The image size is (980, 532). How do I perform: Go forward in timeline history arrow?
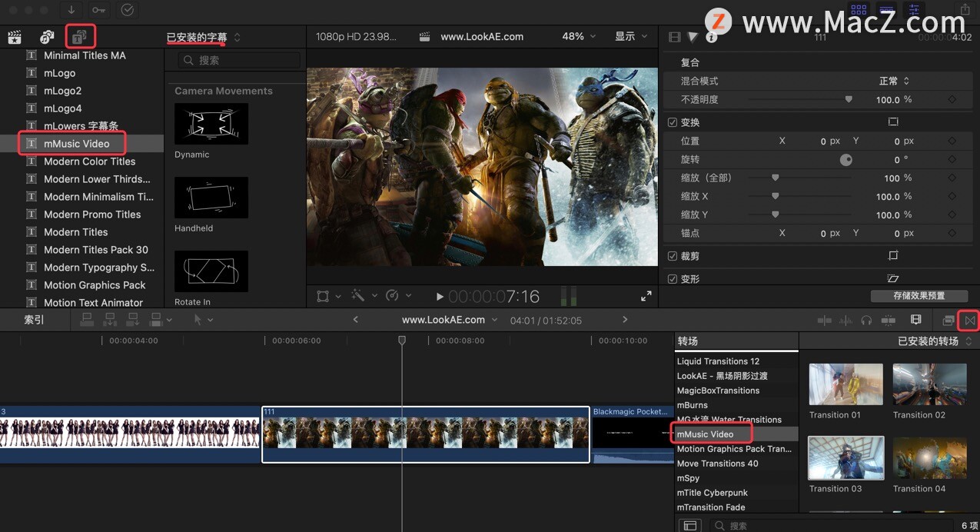625,320
